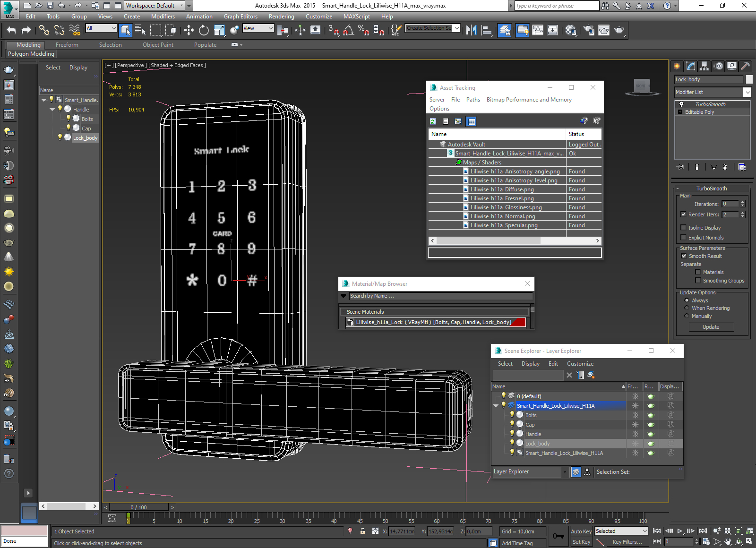
Task: Select the Select and Link tool
Action: 44,30
